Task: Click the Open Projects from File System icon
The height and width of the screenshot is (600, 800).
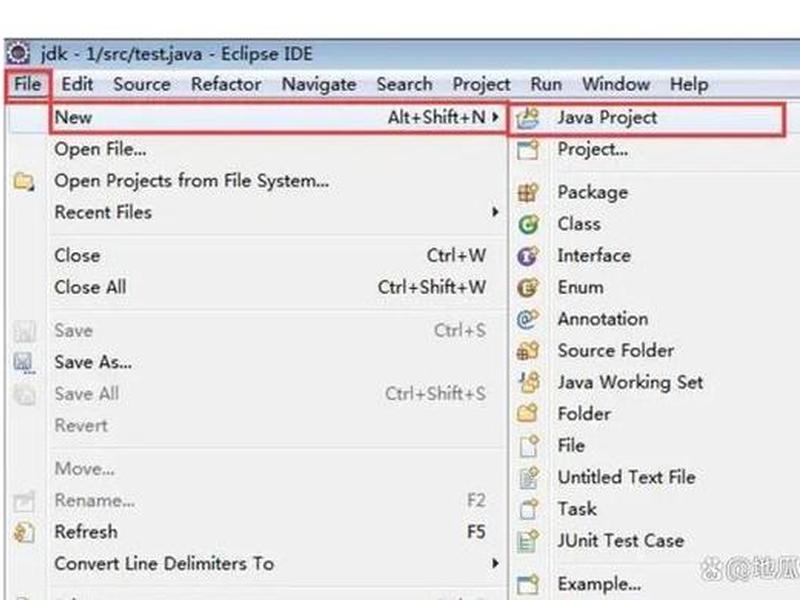Action: tap(24, 182)
